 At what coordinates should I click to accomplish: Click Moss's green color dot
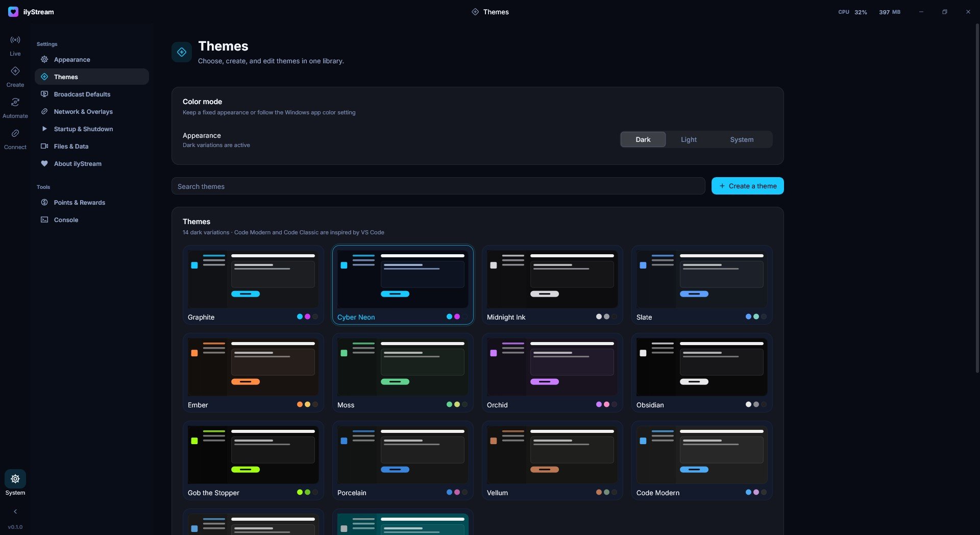pyautogui.click(x=449, y=404)
